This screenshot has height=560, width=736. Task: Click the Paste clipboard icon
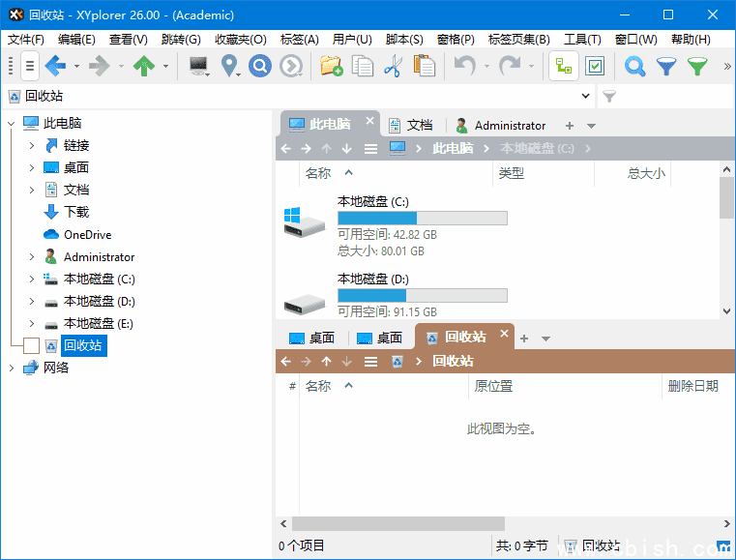[x=424, y=66]
